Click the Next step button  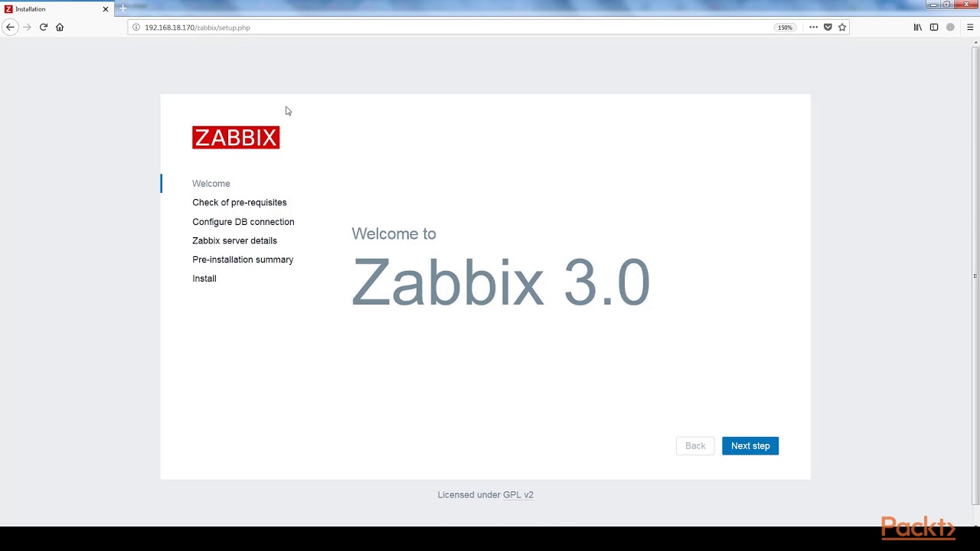750,446
